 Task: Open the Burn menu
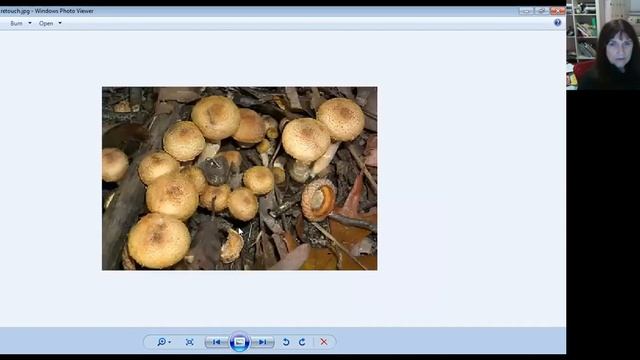tap(20, 23)
